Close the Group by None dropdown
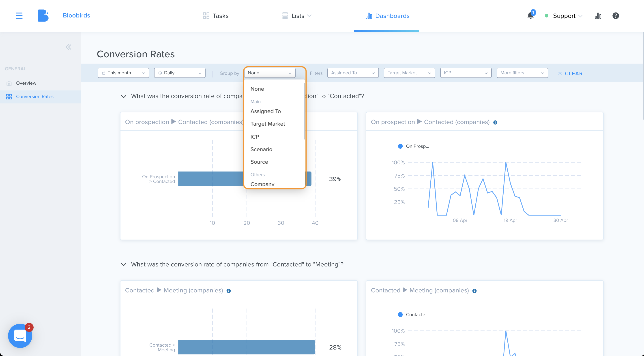The image size is (644, 356). pos(270,73)
